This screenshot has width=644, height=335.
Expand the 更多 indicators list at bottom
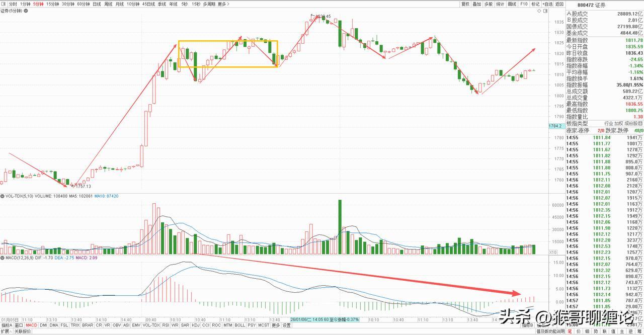pos(276,325)
